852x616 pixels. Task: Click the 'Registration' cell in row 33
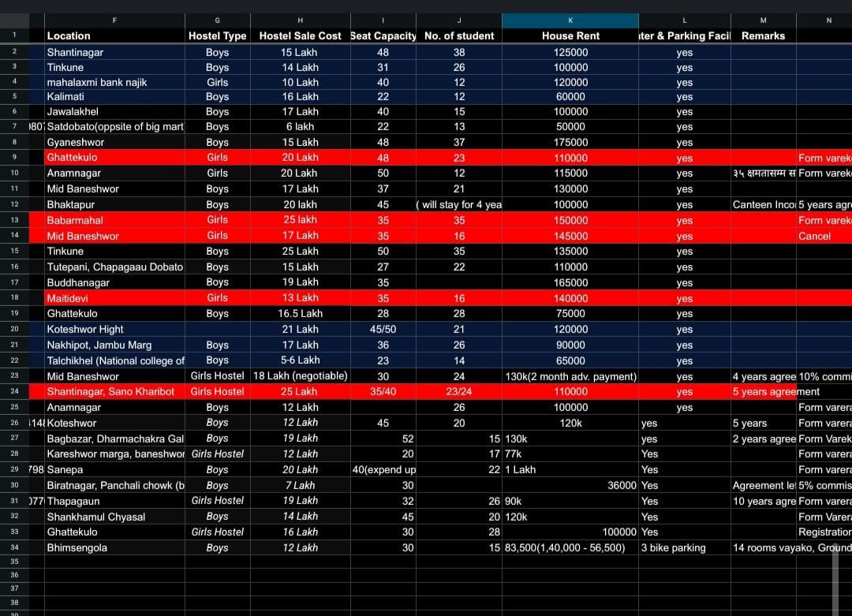(x=824, y=532)
